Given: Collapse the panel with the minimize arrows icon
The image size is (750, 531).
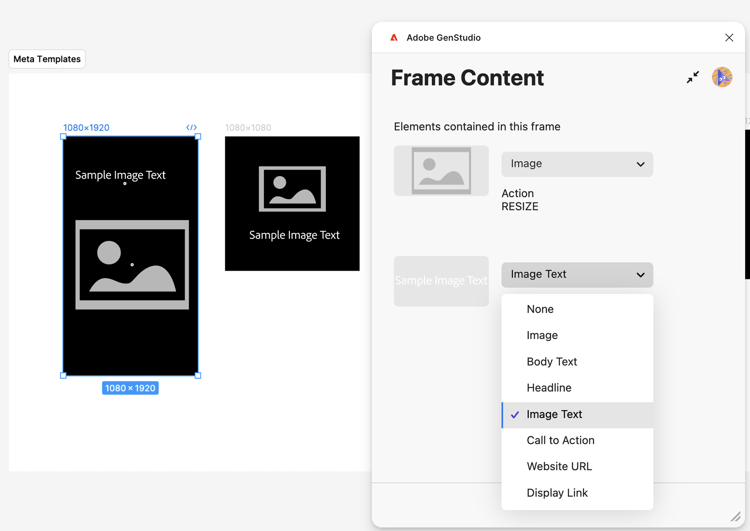Looking at the screenshot, I should pyautogui.click(x=693, y=77).
